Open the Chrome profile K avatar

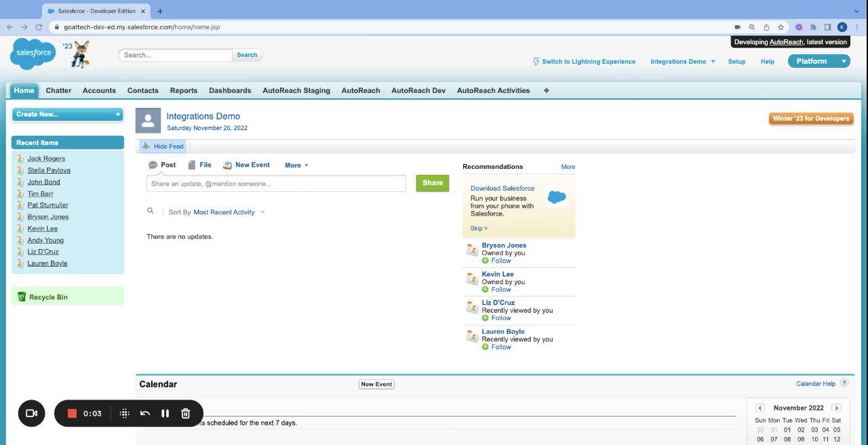842,27
